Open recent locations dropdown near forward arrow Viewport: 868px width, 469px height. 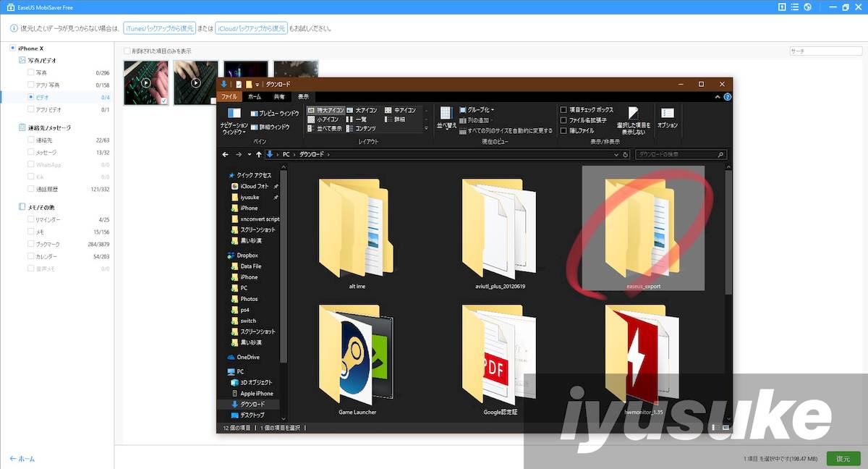(249, 155)
